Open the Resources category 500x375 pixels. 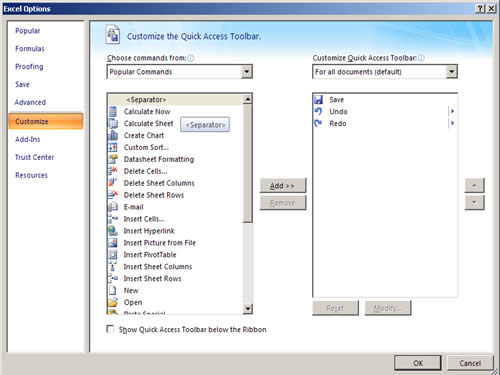32,175
